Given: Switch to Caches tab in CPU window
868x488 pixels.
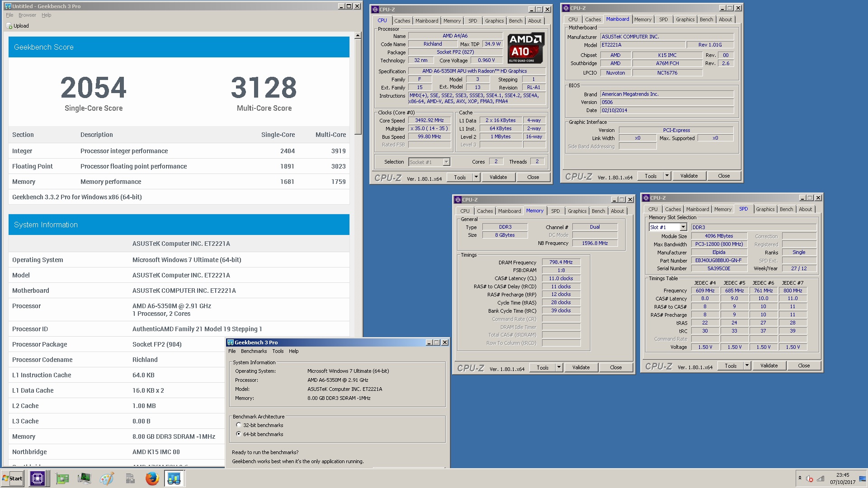Looking at the screenshot, I should pos(402,21).
